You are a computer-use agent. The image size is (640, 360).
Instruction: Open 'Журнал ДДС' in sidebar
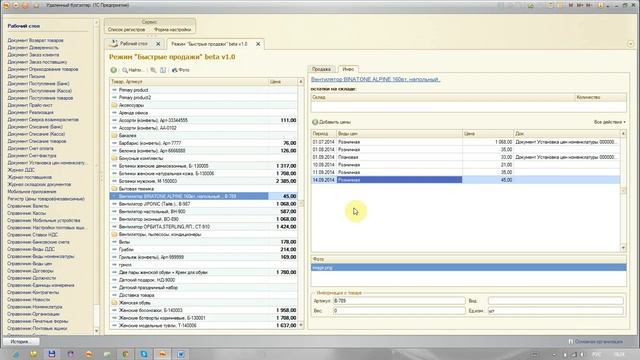(21, 170)
